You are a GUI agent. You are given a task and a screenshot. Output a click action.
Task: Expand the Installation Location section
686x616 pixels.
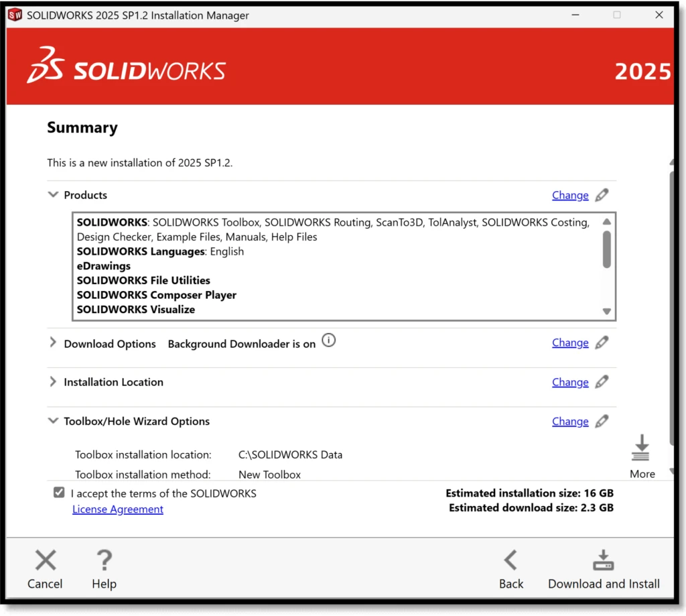click(x=53, y=382)
